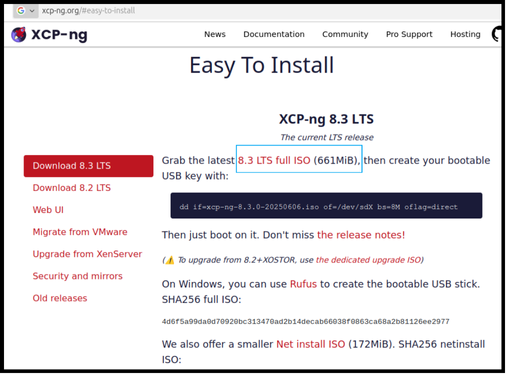Select Migrate from VMware sidebar item
Viewport: 506px width, 374px height.
pyautogui.click(x=80, y=232)
